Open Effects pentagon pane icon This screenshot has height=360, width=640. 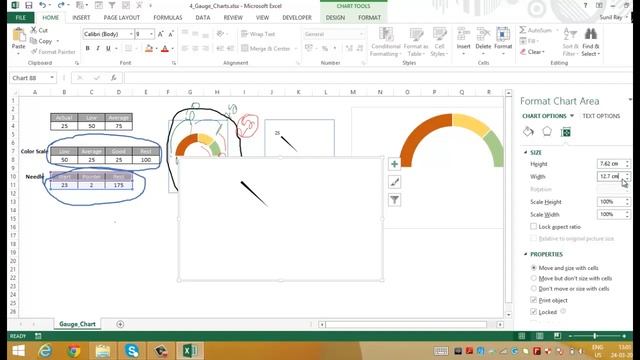(547, 131)
